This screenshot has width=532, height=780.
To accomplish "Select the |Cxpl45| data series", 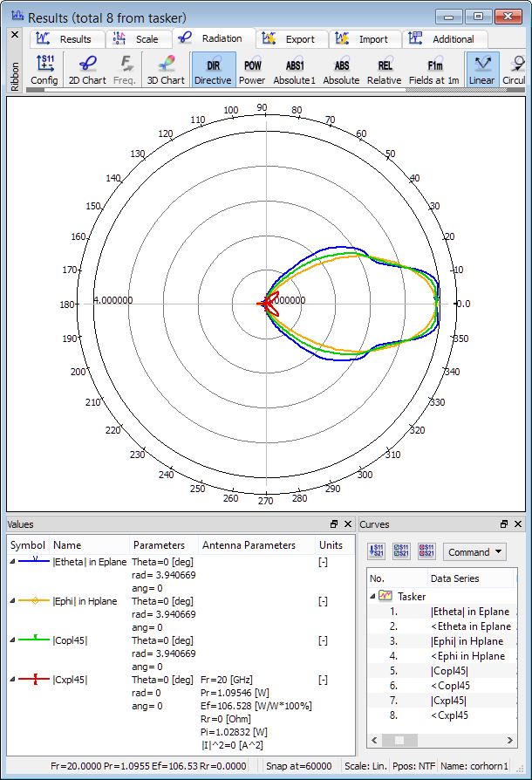I will tap(449, 700).
